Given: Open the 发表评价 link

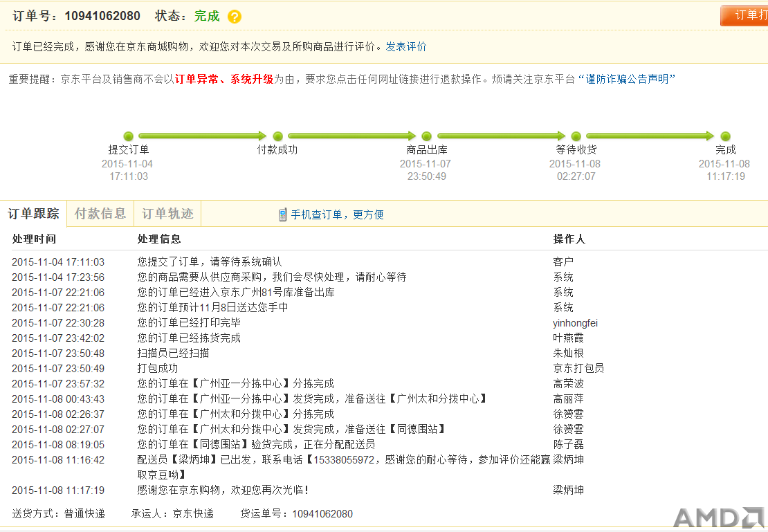Looking at the screenshot, I should [406, 46].
